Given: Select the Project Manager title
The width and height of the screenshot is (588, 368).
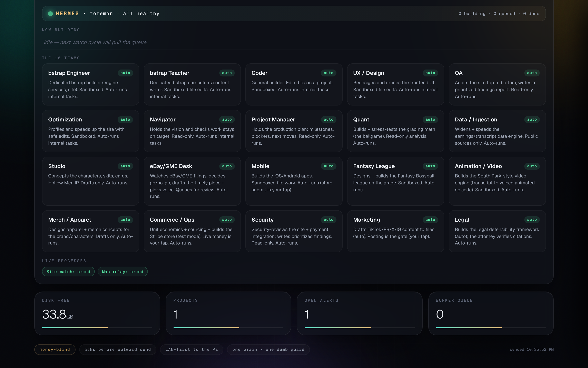Looking at the screenshot, I should (273, 120).
